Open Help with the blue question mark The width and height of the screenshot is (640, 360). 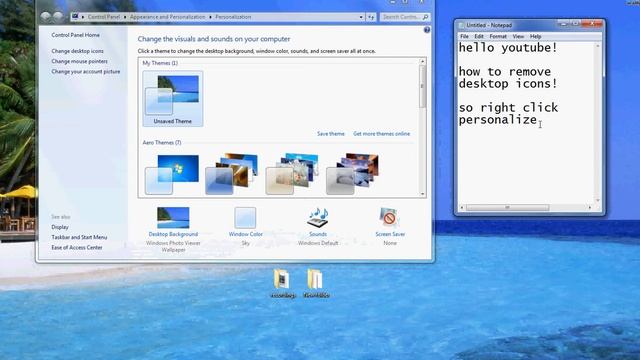[x=427, y=30]
